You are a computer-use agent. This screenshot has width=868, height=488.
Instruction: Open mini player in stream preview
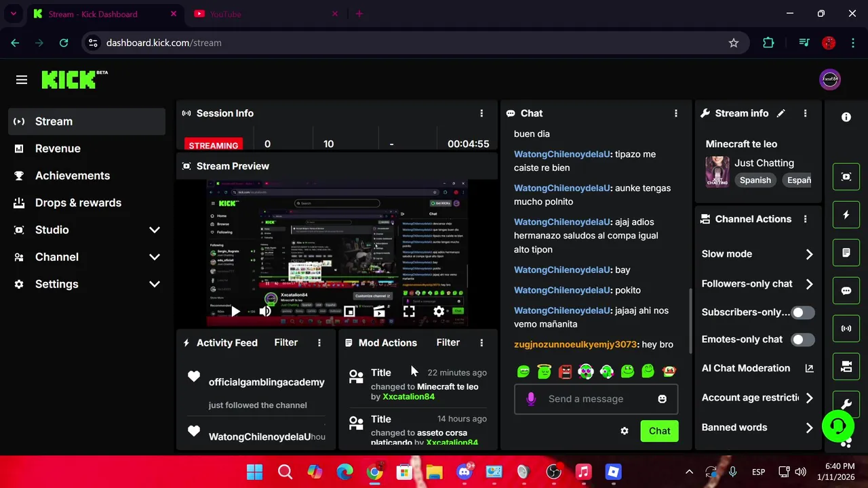coord(349,311)
